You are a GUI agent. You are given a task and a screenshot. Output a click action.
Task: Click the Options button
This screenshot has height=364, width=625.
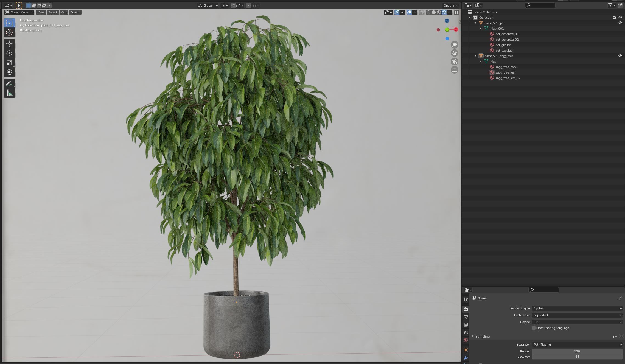450,5
